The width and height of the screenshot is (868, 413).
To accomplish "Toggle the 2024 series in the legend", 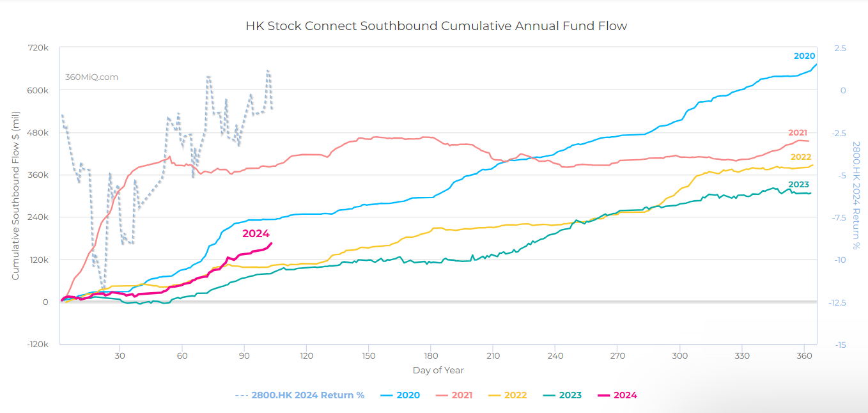I will [617, 395].
